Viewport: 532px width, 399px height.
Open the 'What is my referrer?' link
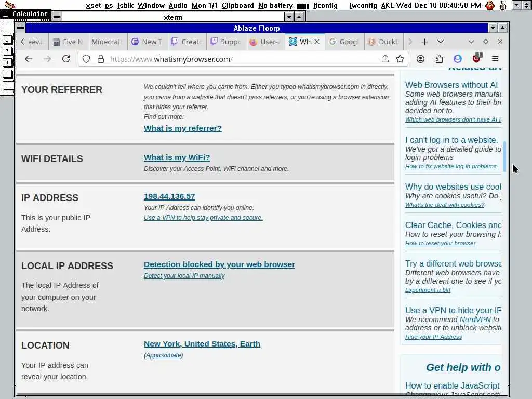(x=182, y=128)
